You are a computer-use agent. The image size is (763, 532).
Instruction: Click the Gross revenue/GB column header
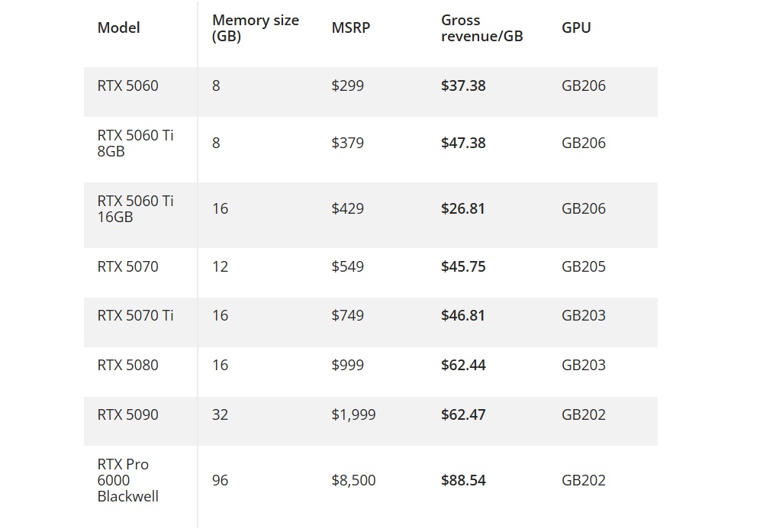[481, 28]
